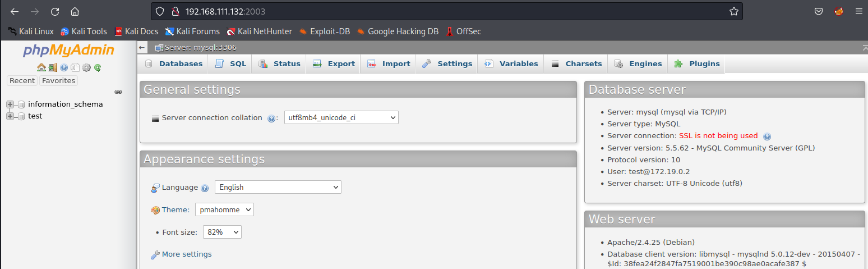Click the 'SSL is not being used' text
Image resolution: width=868 pixels, height=269 pixels.
(718, 136)
